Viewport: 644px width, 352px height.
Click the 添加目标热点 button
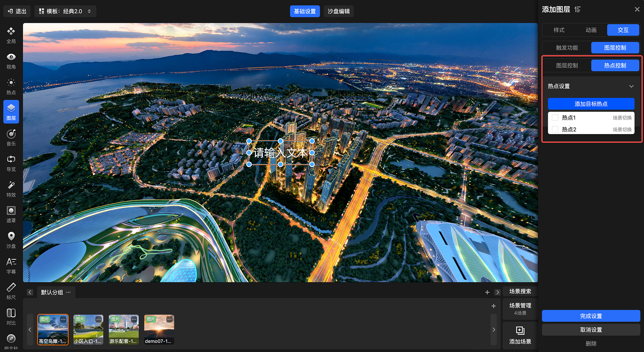click(x=591, y=104)
